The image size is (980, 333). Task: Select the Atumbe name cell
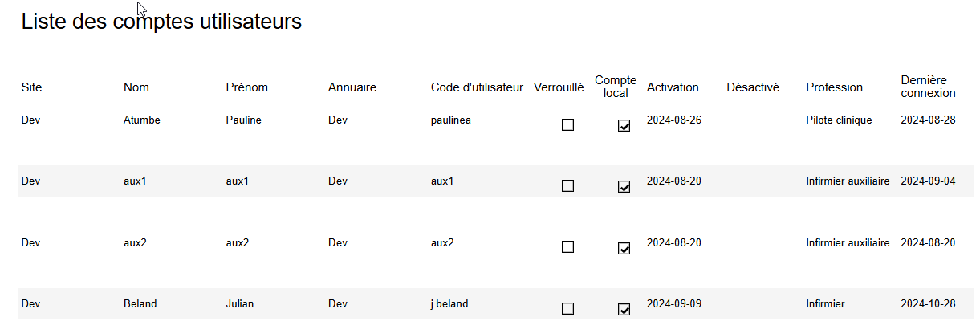pos(142,120)
